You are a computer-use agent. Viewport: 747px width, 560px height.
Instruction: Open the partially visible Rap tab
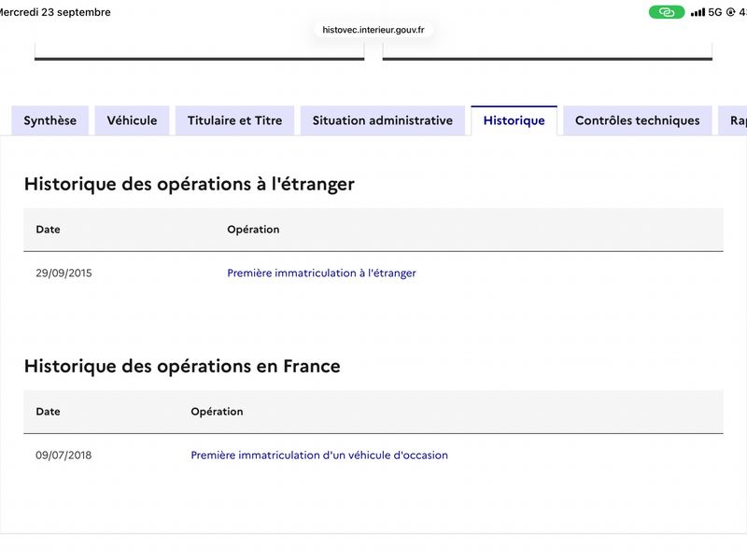734,120
